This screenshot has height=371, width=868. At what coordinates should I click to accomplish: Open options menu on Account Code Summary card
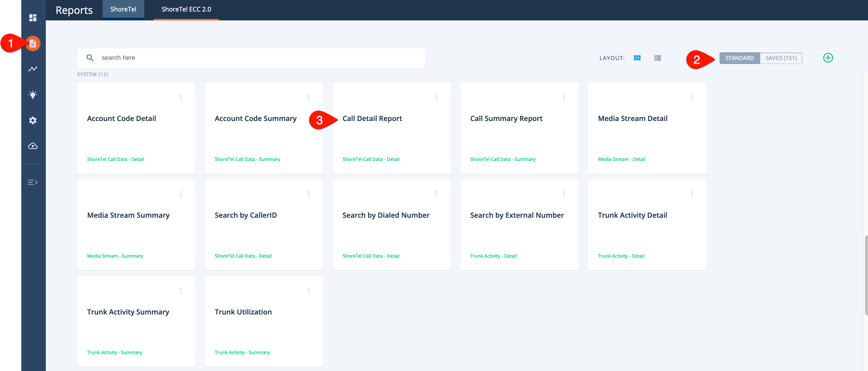click(x=308, y=97)
